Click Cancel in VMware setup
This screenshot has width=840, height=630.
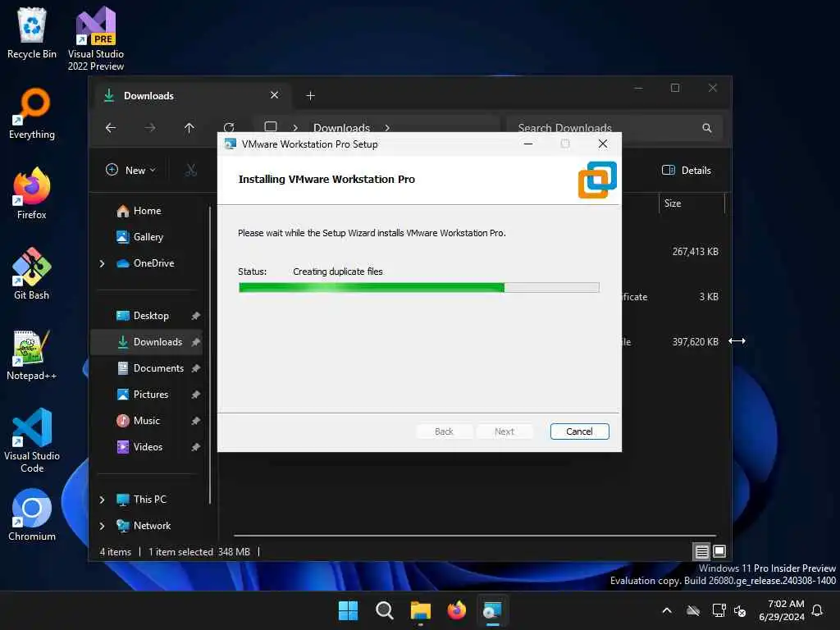click(579, 431)
